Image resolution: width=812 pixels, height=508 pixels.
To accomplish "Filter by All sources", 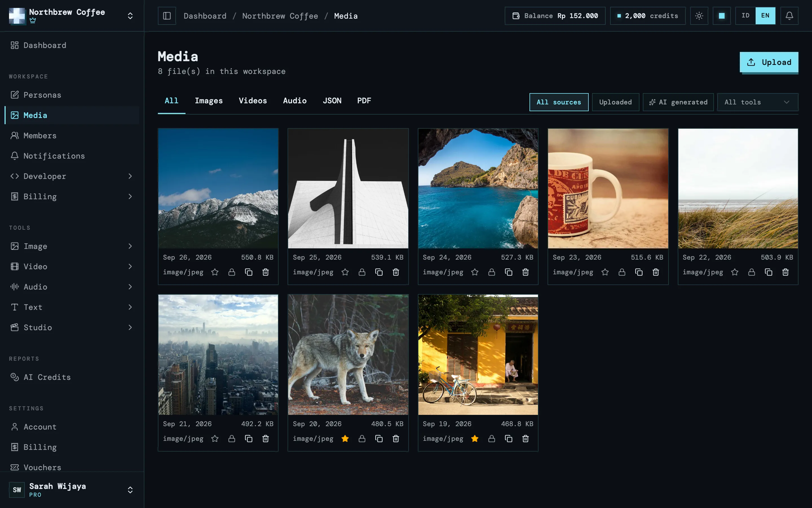I will click(x=559, y=102).
